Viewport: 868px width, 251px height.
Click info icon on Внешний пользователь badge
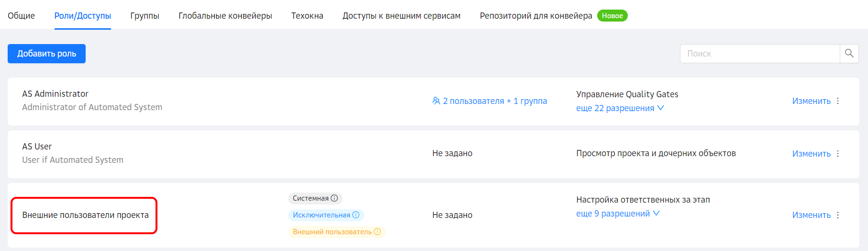click(378, 232)
